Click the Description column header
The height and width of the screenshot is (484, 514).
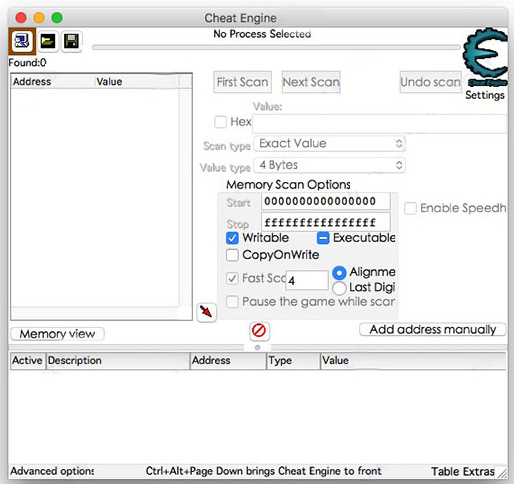(117, 360)
